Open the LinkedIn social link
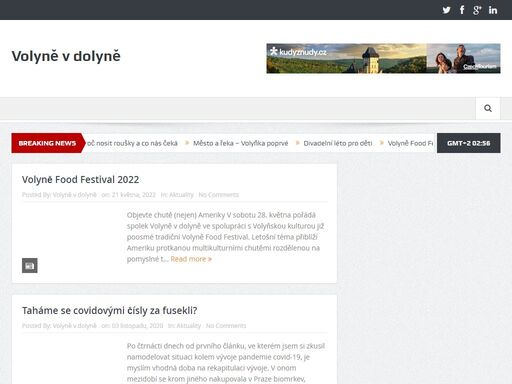Image resolution: width=512 pixels, height=384 pixels. point(493,10)
